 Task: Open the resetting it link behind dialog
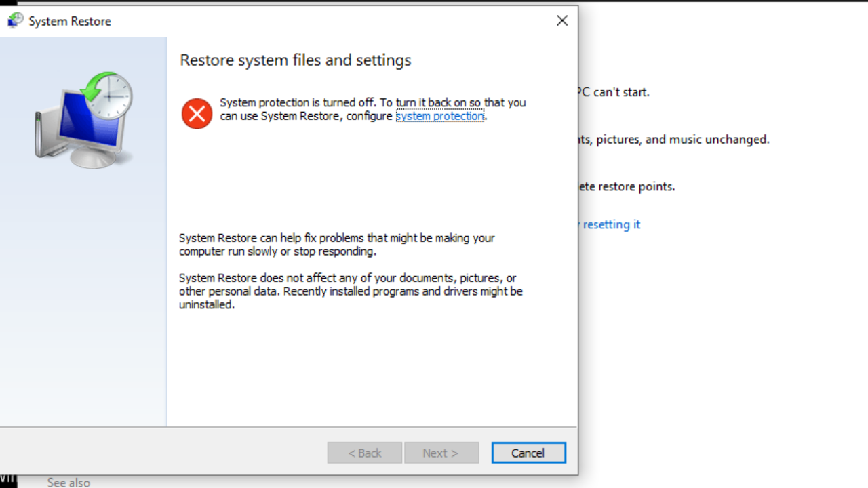click(x=610, y=224)
